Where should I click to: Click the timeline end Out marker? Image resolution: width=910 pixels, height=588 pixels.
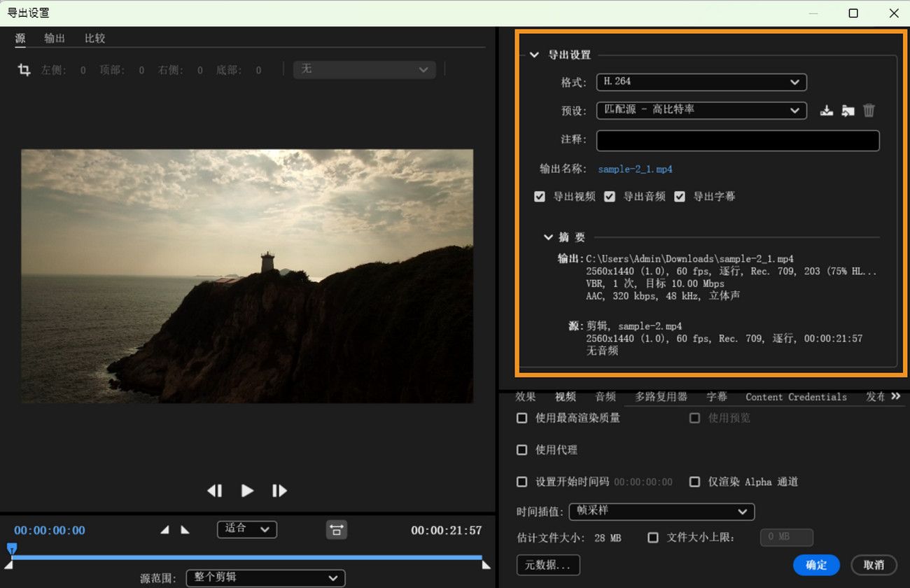click(486, 565)
